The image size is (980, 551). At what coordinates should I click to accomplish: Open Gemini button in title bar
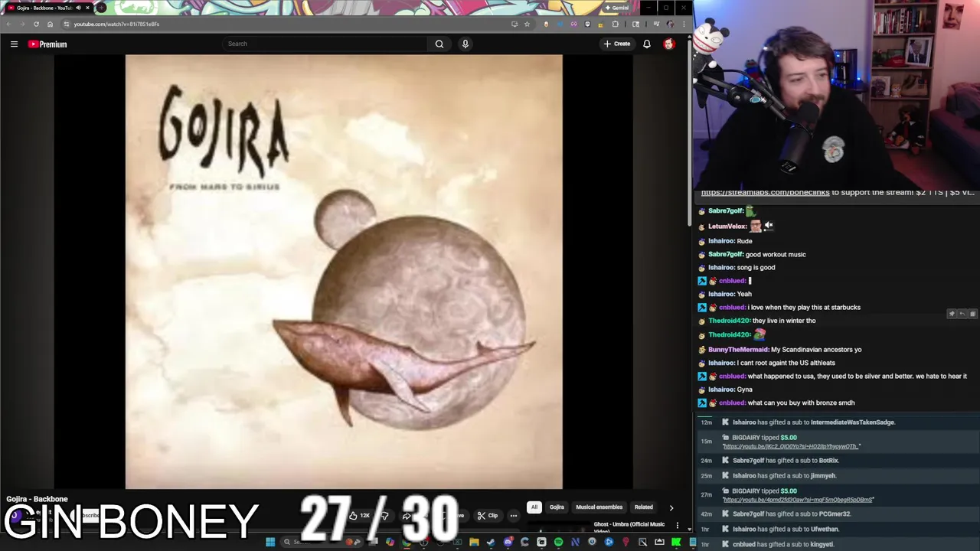(616, 8)
